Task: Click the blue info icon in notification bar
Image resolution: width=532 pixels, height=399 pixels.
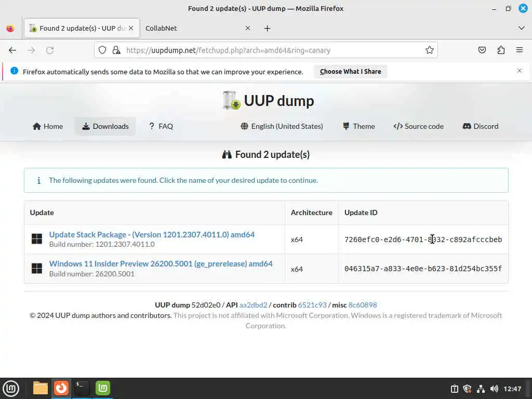Action: 14,71
